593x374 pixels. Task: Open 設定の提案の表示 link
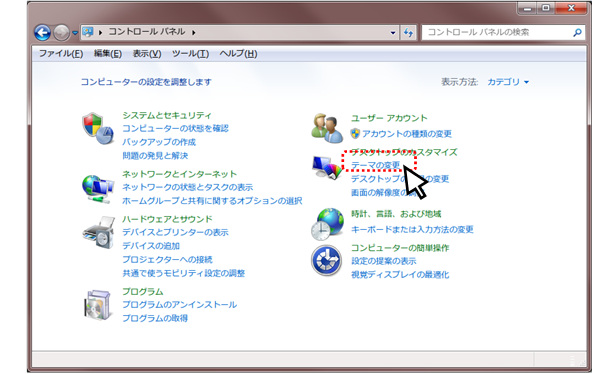point(383,261)
